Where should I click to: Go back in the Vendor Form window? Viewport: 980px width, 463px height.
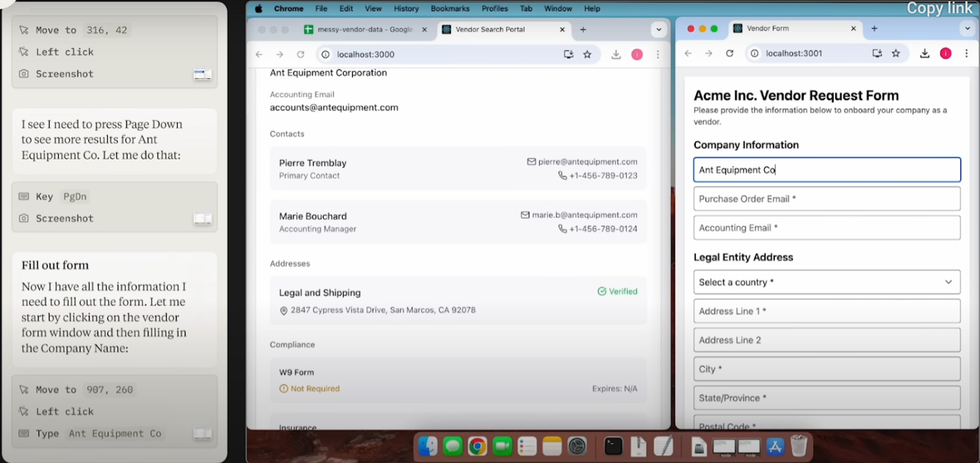(x=688, y=53)
